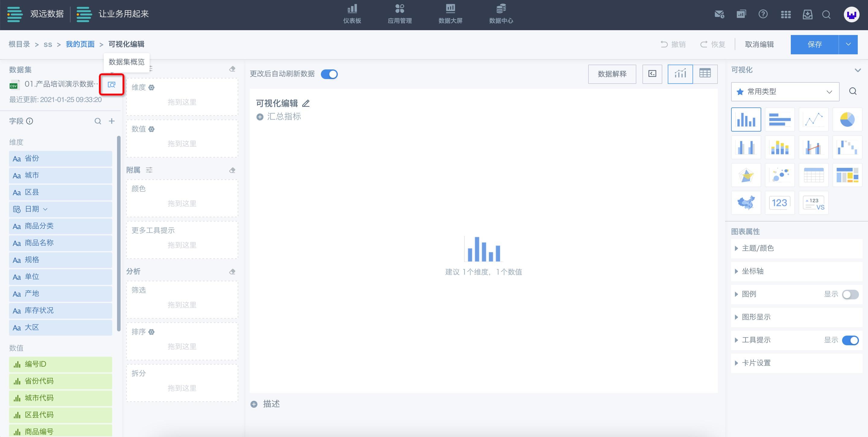Click the 数据解释 button
Viewport: 868px width, 437px height.
point(612,74)
